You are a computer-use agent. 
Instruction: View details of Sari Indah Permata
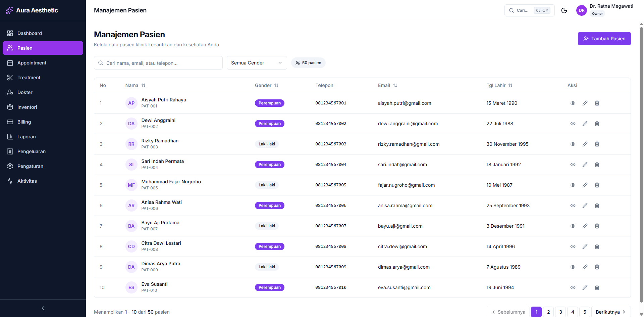(x=573, y=165)
